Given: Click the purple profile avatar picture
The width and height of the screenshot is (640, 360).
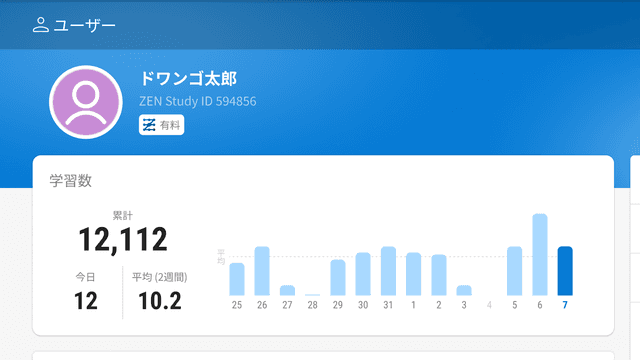Looking at the screenshot, I should (x=86, y=102).
